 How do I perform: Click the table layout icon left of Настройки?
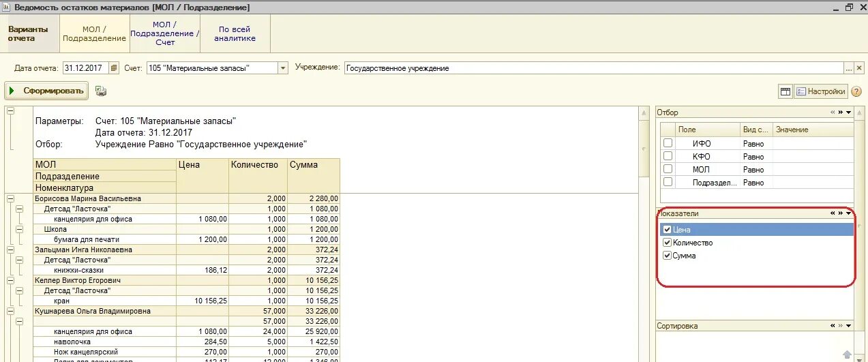(785, 91)
